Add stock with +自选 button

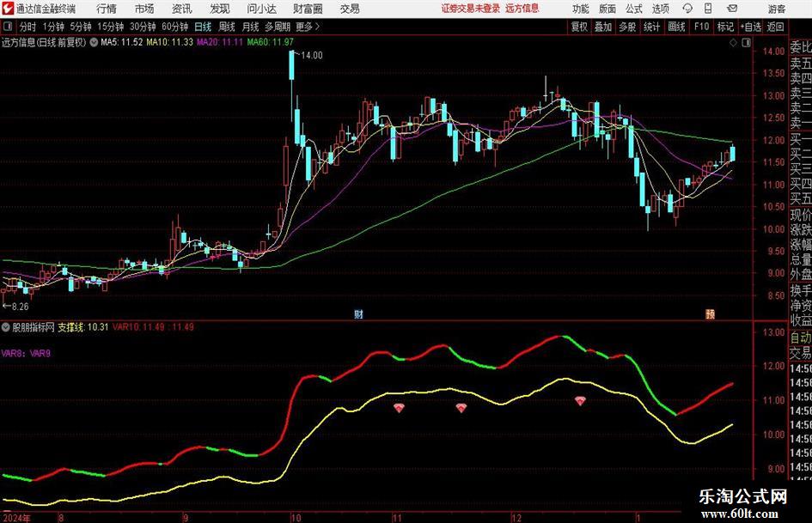point(750,27)
